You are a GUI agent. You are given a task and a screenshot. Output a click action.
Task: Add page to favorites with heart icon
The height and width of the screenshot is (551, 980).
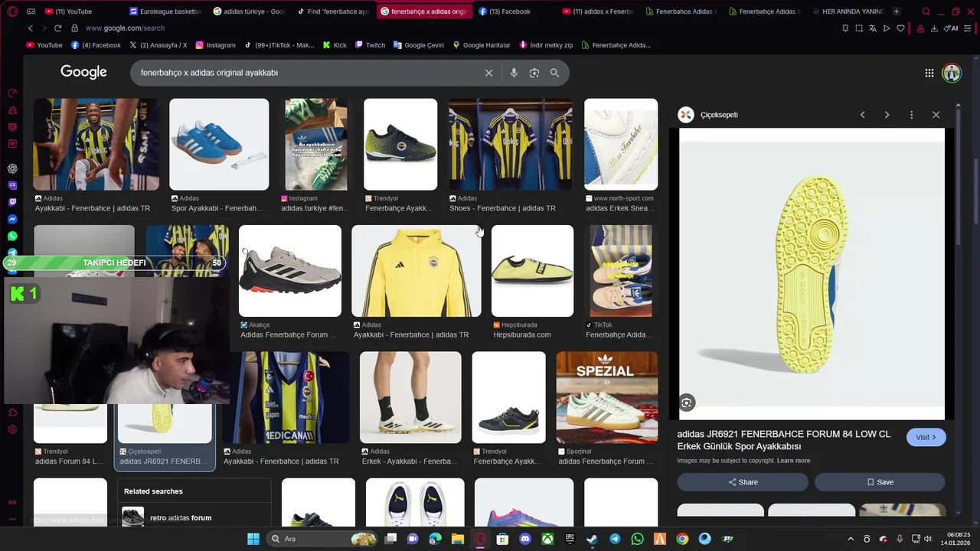900,28
